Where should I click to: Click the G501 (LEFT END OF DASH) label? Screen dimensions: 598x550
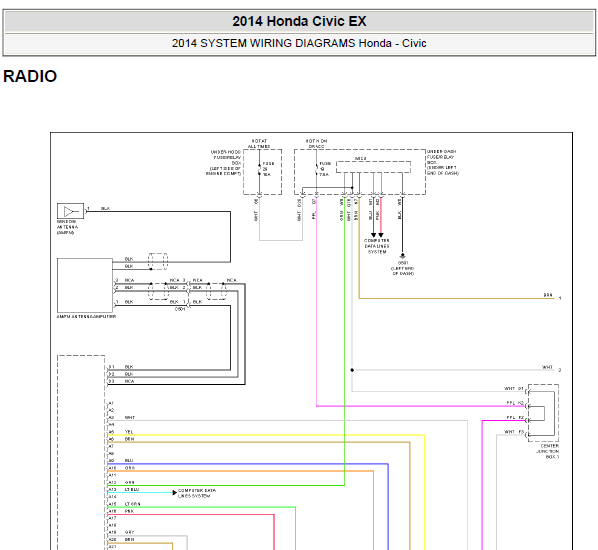pyautogui.click(x=403, y=268)
